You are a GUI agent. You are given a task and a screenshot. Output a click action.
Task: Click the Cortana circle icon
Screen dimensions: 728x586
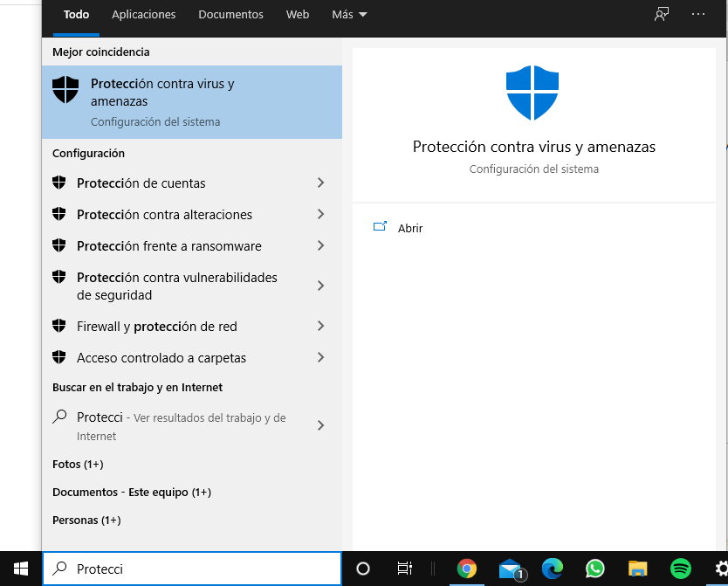(362, 569)
